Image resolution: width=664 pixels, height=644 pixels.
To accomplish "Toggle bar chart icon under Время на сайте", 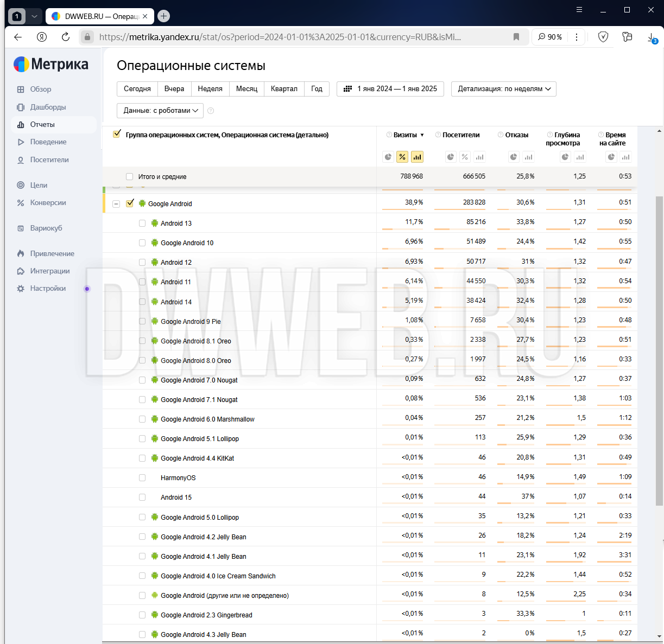I will [x=626, y=157].
